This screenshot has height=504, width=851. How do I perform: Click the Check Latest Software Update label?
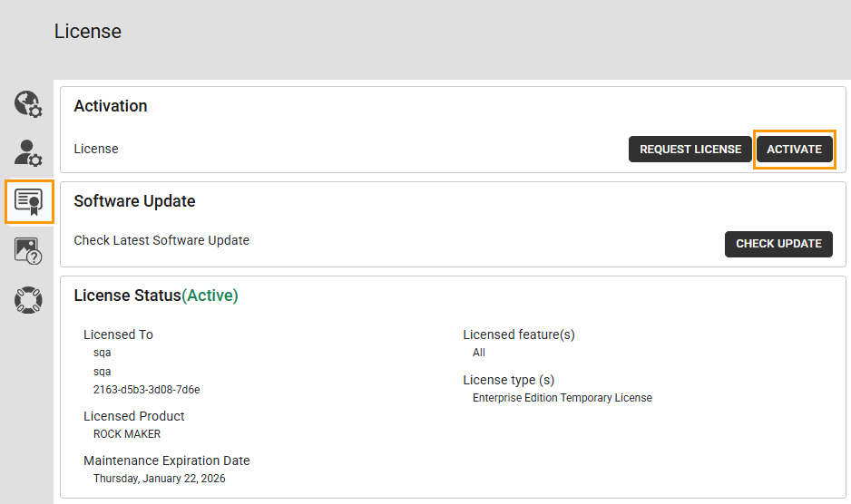161,240
